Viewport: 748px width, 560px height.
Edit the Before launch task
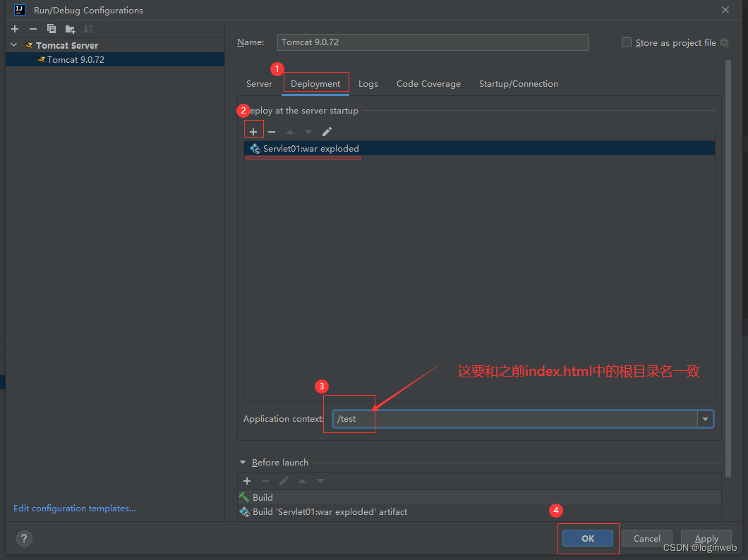pyautogui.click(x=284, y=481)
